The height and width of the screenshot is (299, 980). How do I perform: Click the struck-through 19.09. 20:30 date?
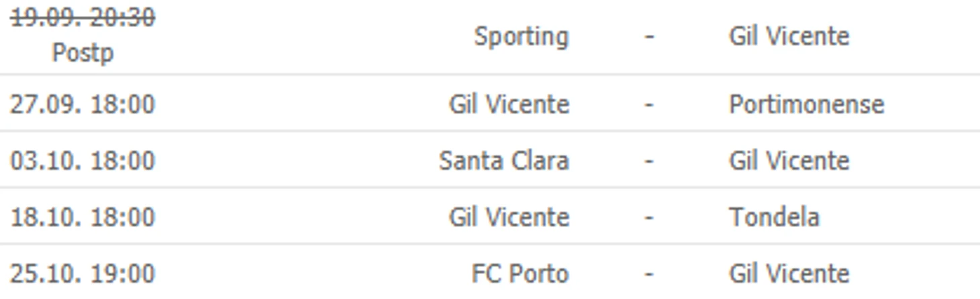click(x=83, y=17)
